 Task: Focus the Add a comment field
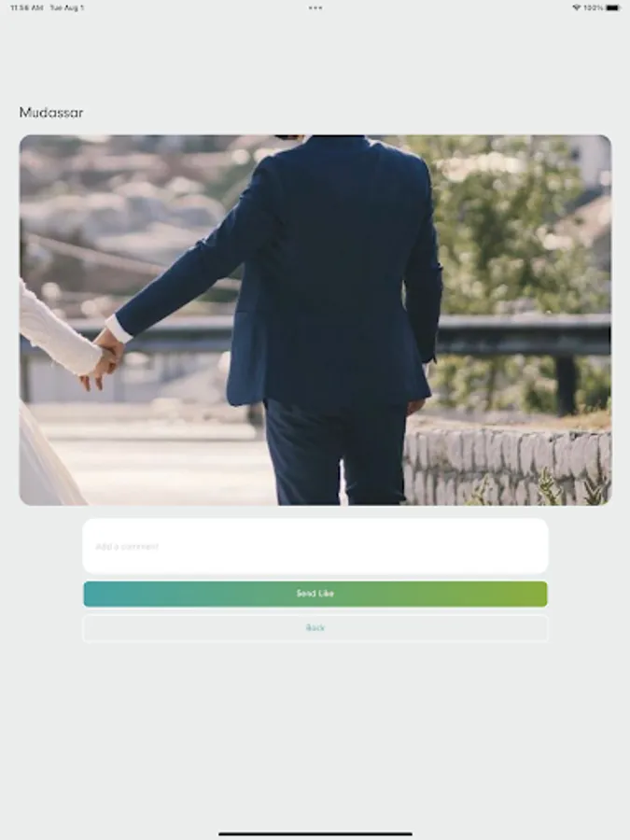(315, 546)
